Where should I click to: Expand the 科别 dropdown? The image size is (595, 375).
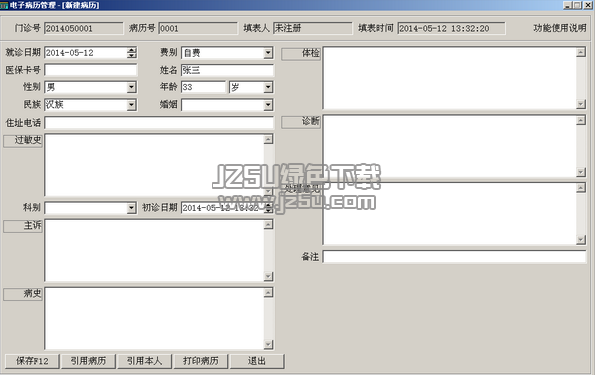tap(132, 208)
